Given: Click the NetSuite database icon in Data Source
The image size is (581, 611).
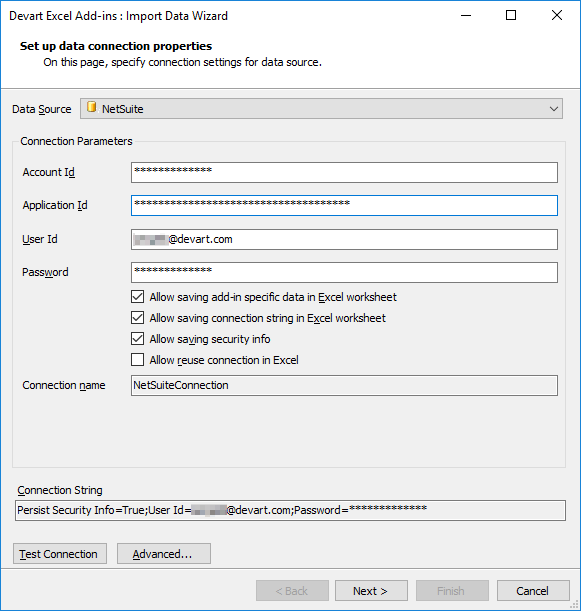Looking at the screenshot, I should (x=92, y=108).
